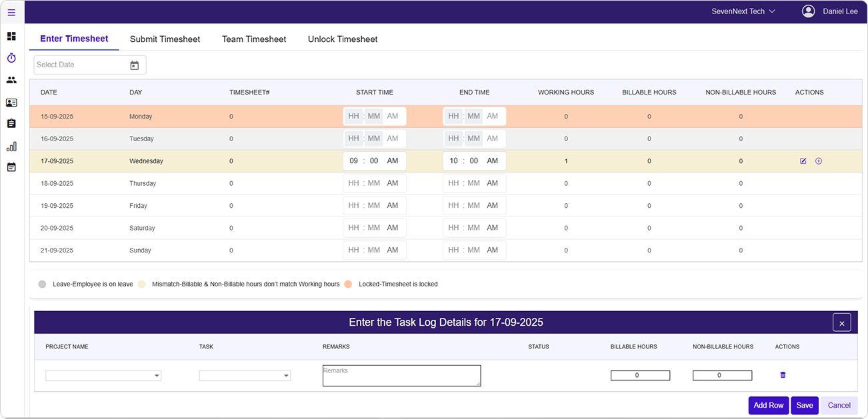Image resolution: width=868 pixels, height=419 pixels.
Task: Open the dashboard grid icon in sidebar
Action: (11, 36)
